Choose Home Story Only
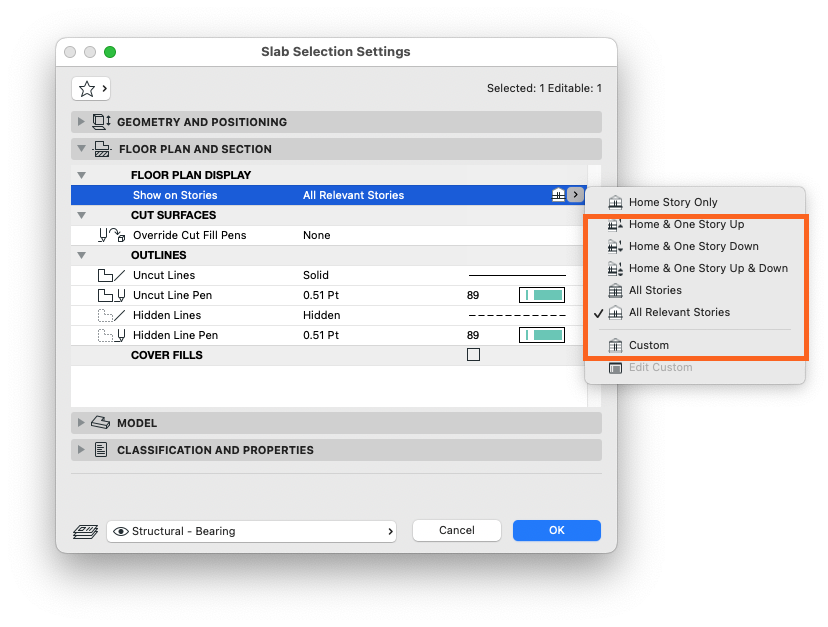828x627 pixels. pos(673,202)
